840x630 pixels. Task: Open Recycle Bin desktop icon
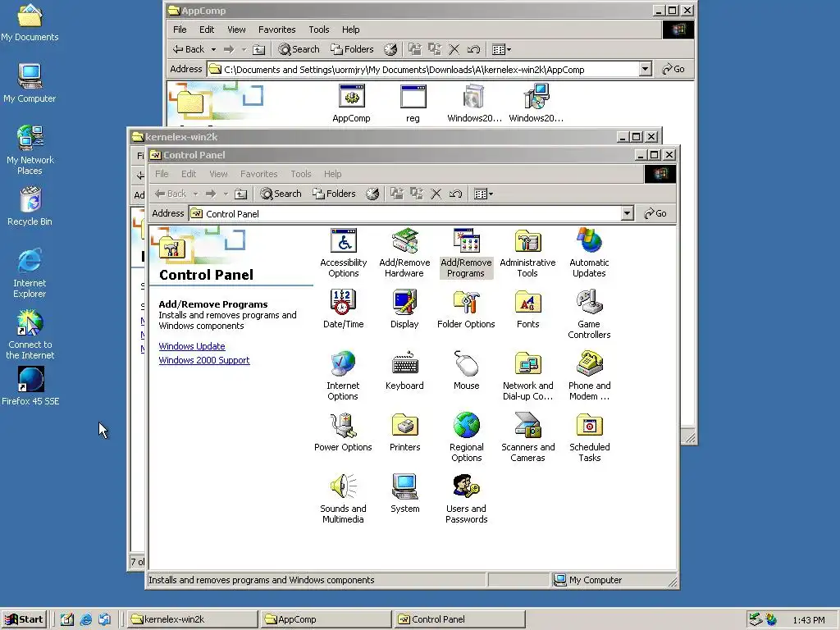(30, 207)
